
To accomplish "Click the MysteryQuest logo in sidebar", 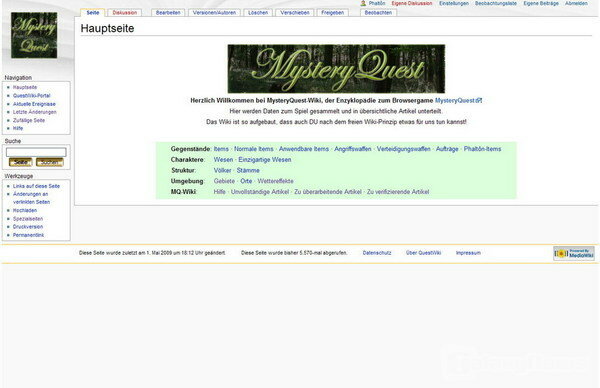I will tap(34, 35).
